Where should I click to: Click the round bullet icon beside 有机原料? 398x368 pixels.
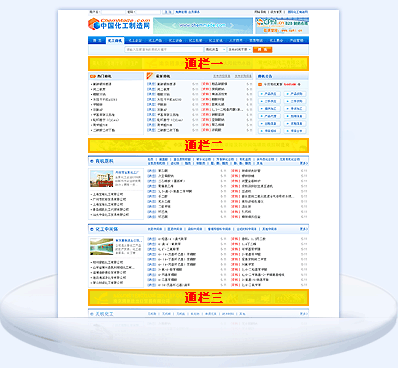92,161
